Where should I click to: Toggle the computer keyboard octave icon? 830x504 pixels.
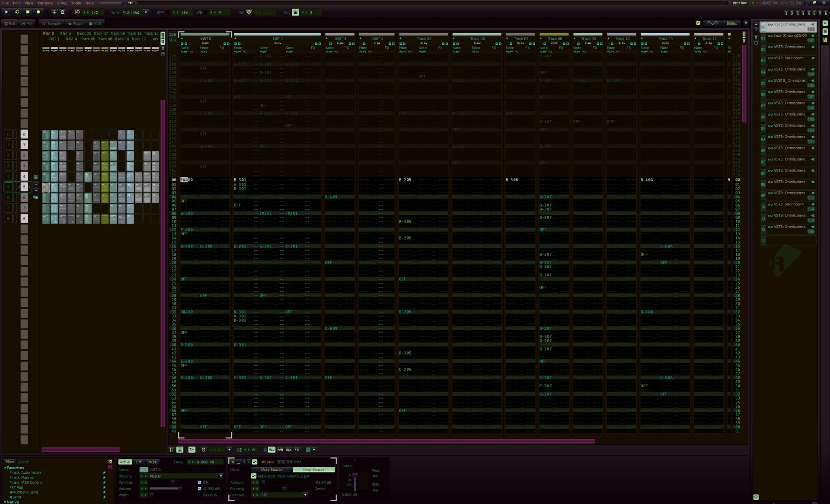pos(295,12)
